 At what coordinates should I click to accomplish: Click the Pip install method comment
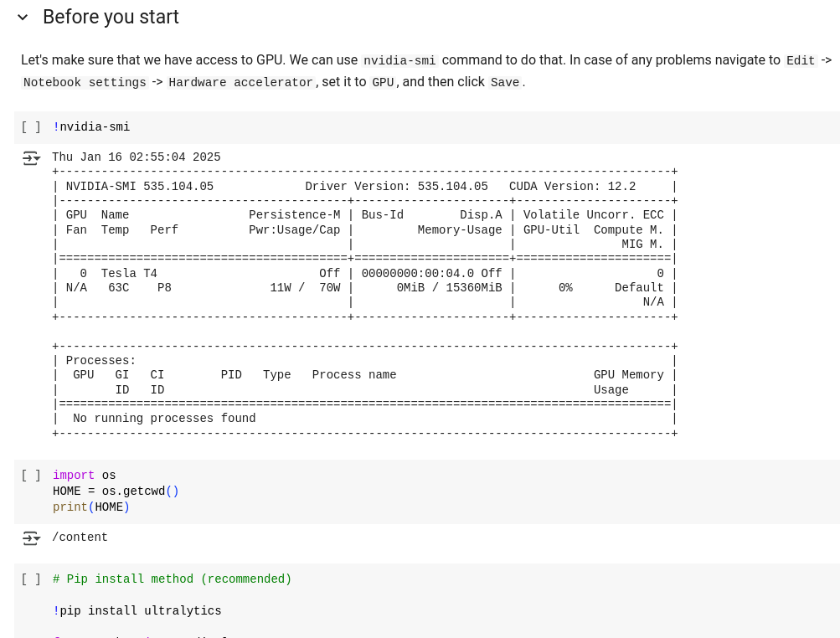[172, 579]
